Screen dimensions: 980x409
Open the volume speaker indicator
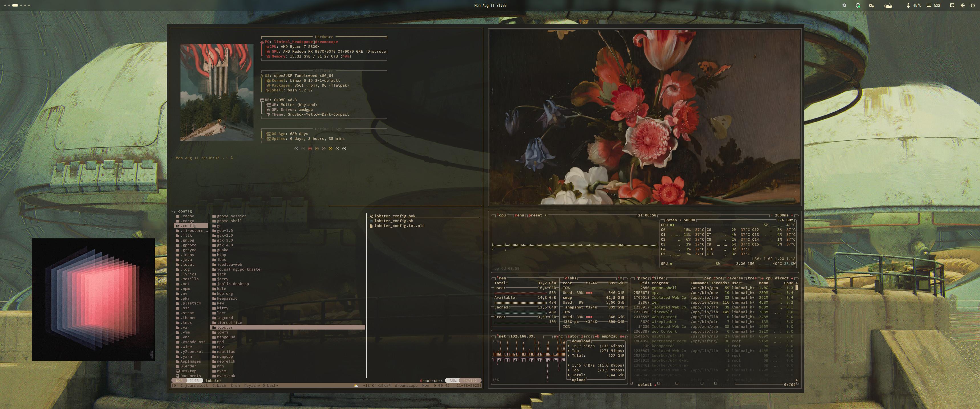pyautogui.click(x=962, y=5)
